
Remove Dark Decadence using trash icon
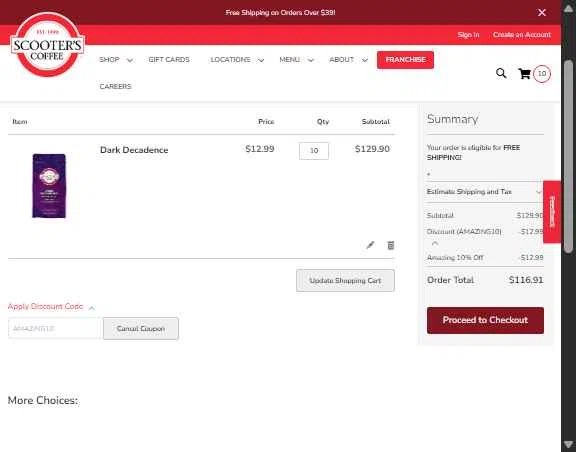click(391, 245)
